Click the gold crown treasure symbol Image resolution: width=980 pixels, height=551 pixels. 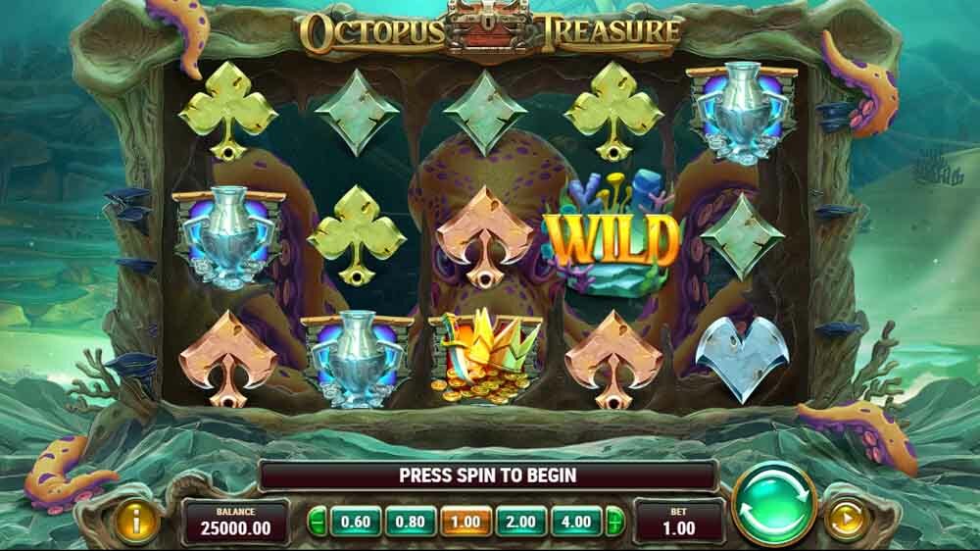point(484,358)
